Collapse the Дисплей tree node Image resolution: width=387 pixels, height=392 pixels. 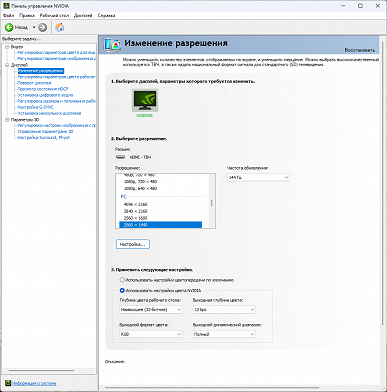tap(7, 65)
